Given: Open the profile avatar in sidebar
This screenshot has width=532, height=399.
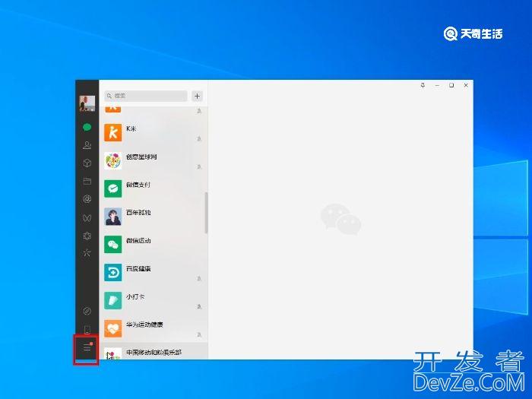Looking at the screenshot, I should (x=87, y=103).
